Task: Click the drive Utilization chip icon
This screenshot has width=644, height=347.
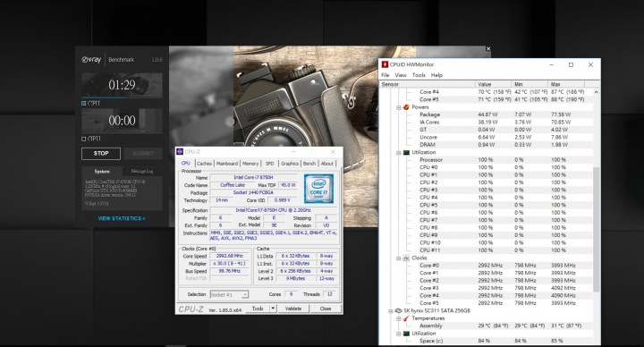Action: click(406, 334)
